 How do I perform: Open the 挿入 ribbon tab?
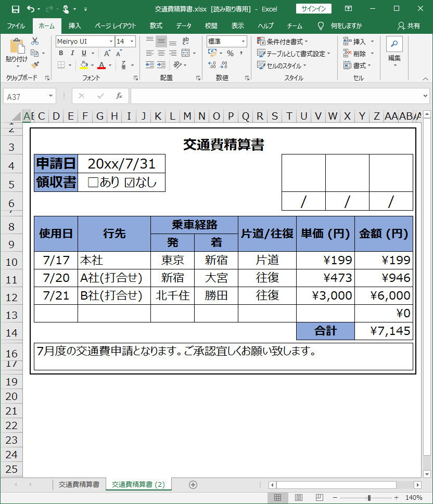[75, 25]
